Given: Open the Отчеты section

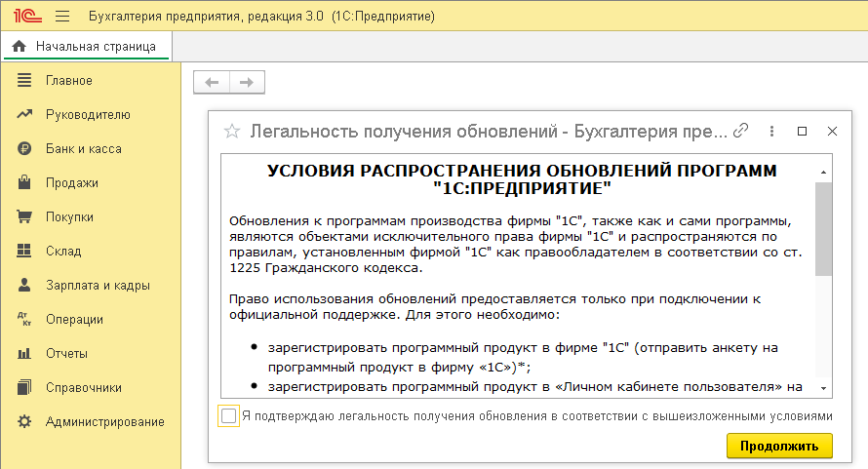Looking at the screenshot, I should tap(66, 353).
